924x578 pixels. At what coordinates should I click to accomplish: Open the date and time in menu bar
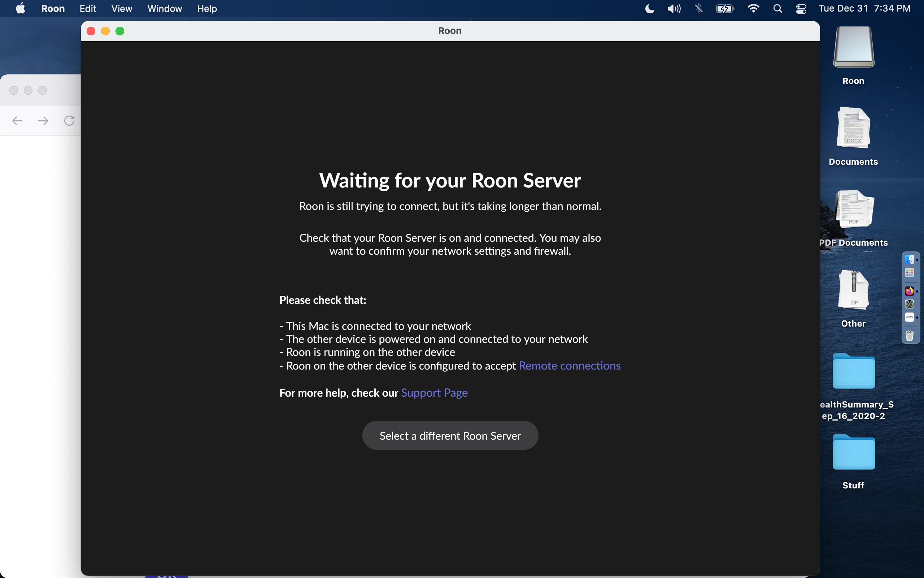point(864,8)
